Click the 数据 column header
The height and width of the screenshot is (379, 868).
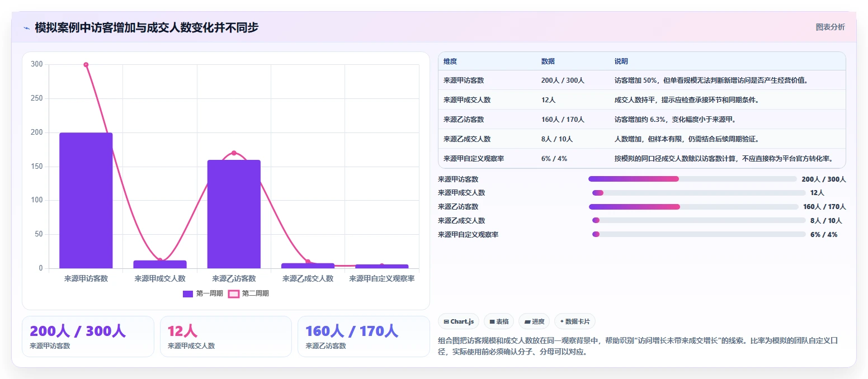548,61
